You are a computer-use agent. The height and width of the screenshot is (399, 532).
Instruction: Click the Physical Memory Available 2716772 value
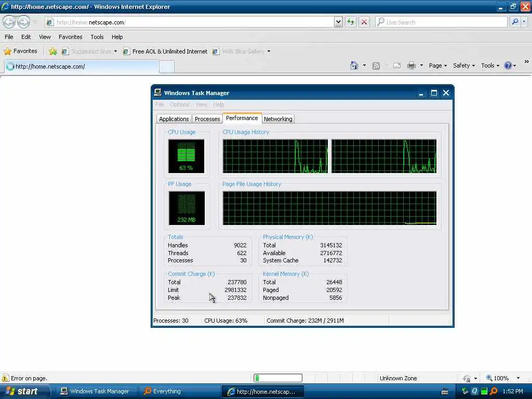pos(331,253)
